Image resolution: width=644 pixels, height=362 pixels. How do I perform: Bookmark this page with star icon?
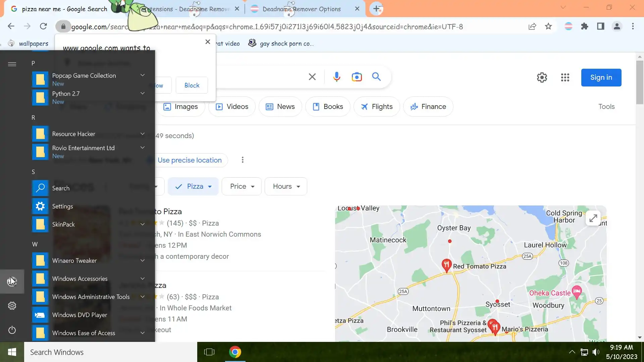click(548, 26)
